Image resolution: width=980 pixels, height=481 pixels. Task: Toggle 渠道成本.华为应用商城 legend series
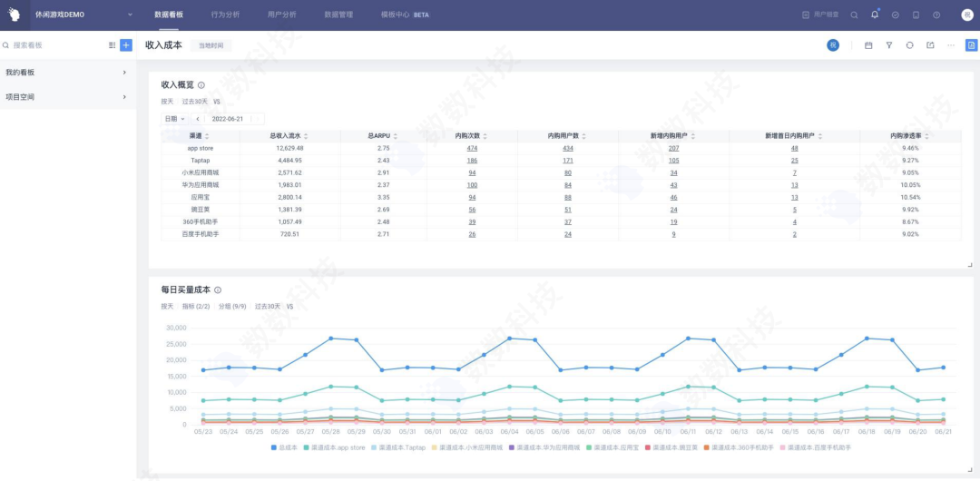tap(544, 447)
